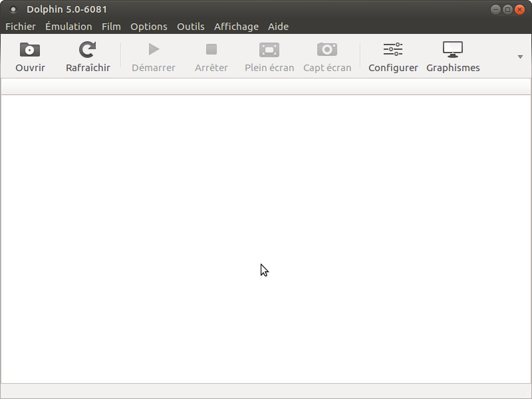Viewport: 532px width, 399px height.
Task: Open the Aide menu
Action: click(x=278, y=27)
